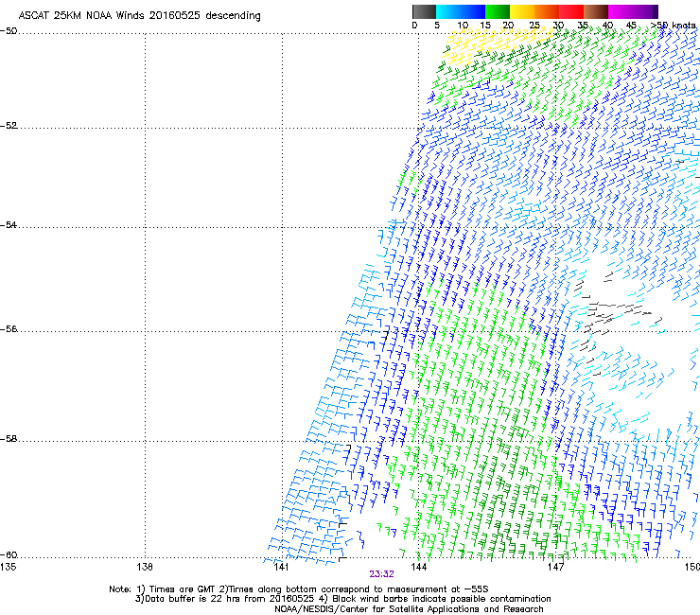The height and width of the screenshot is (615, 700).
Task: Click the gray 0-5 knots color segment
Action: [x=424, y=11]
